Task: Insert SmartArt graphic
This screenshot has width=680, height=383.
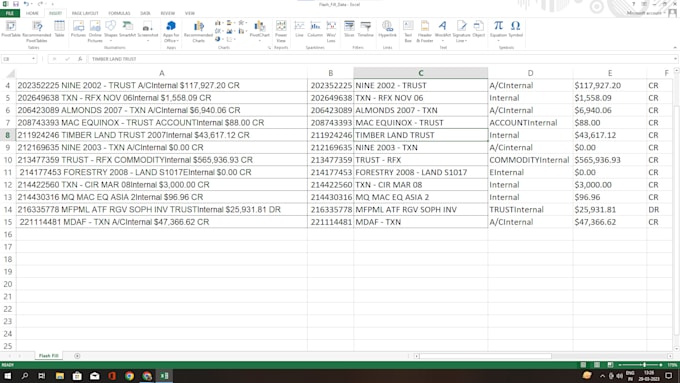Action: (128, 29)
